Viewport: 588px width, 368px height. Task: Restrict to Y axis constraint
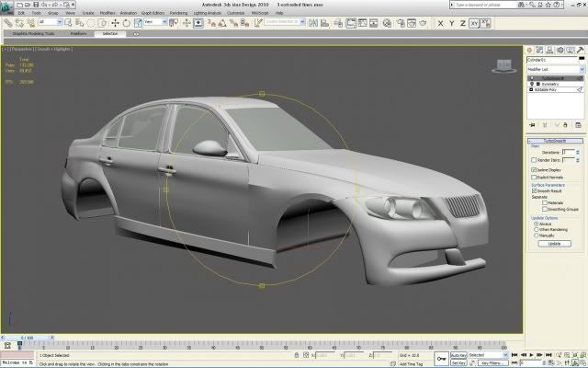(x=452, y=23)
